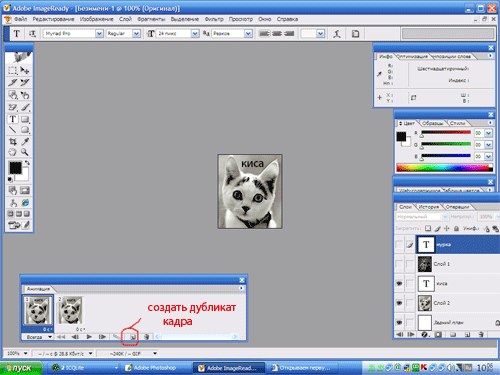Toggle left text alignment in options bar

tap(264, 34)
